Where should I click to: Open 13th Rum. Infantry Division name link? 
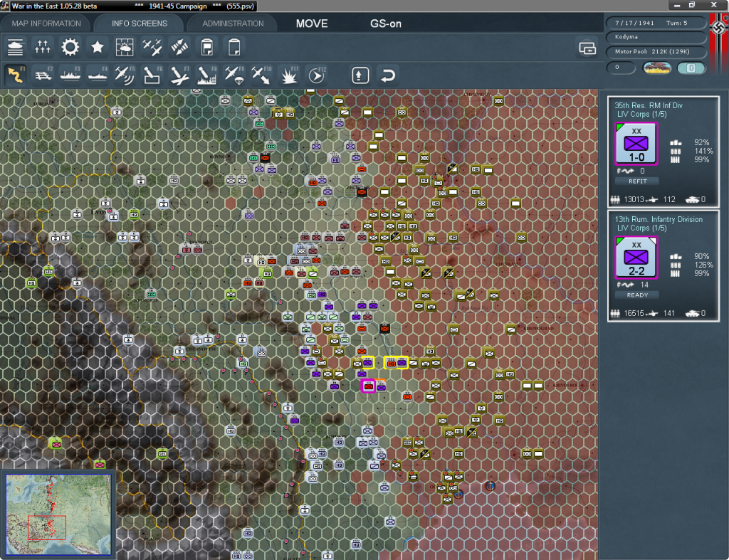tap(659, 219)
